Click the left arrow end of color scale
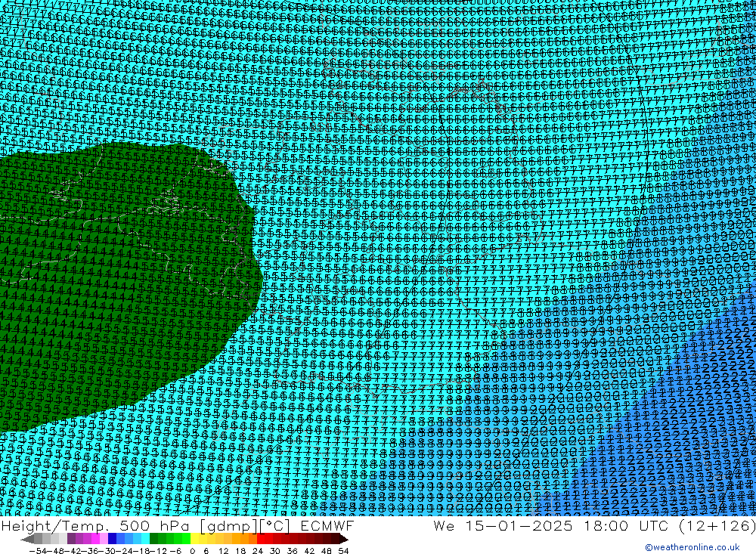This screenshot has width=756, height=554. pyautogui.click(x=27, y=539)
